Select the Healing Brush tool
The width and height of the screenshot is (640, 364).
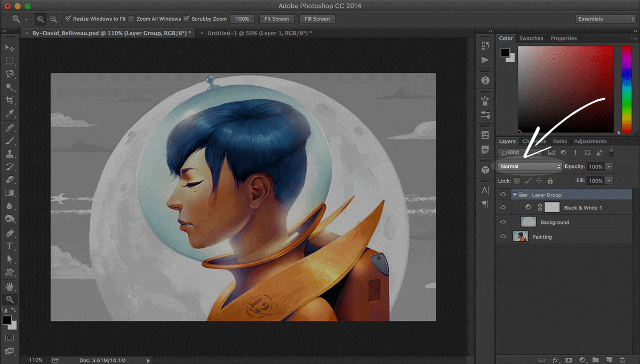click(10, 128)
